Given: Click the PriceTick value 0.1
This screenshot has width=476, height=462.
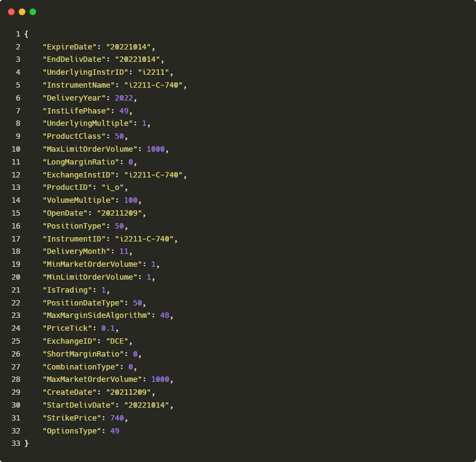Looking at the screenshot, I should click(x=108, y=328).
